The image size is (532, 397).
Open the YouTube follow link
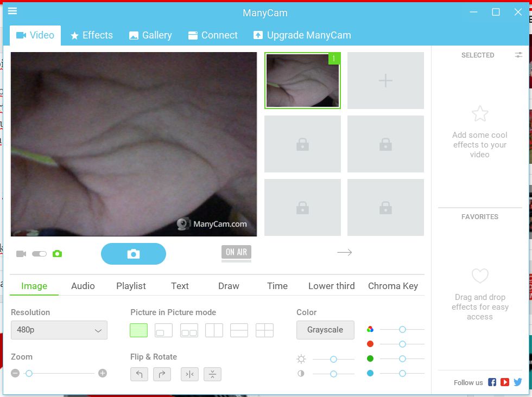click(505, 382)
